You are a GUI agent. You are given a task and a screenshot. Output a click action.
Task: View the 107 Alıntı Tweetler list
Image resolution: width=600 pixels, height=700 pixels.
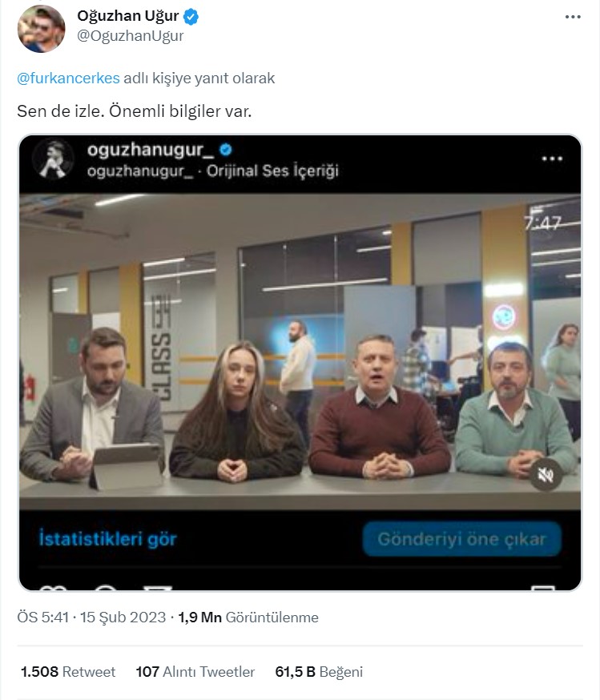click(x=195, y=672)
